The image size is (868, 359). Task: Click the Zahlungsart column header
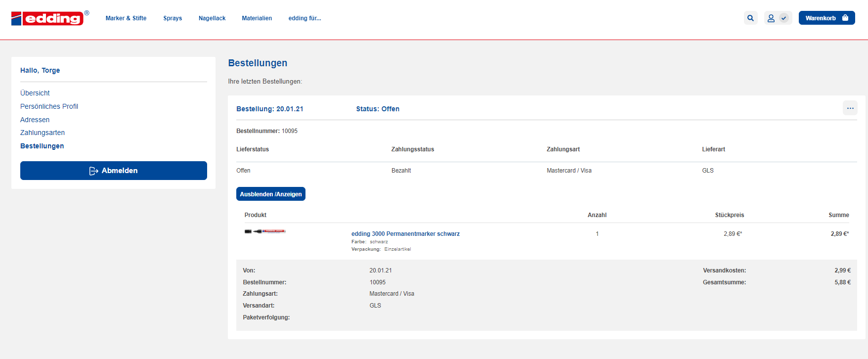563,149
